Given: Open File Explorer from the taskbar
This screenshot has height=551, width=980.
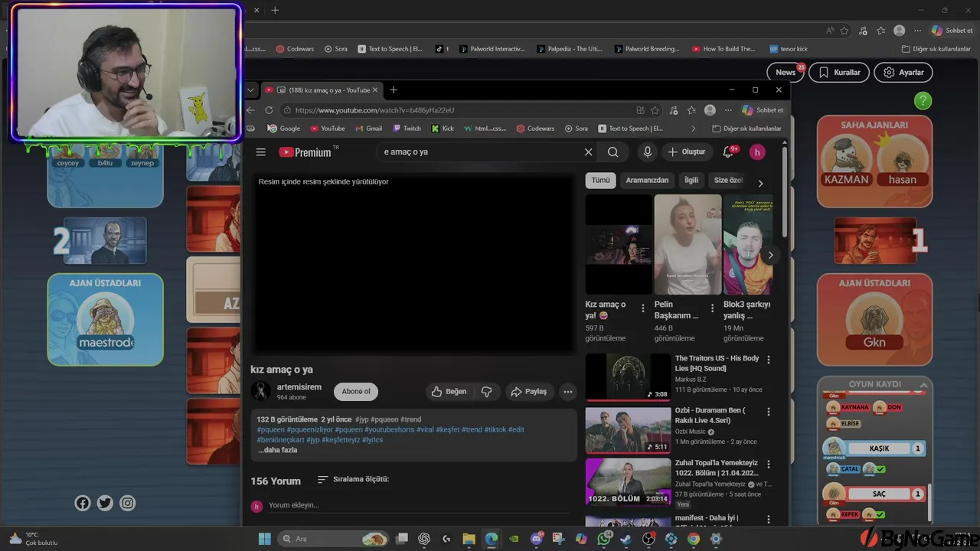Looking at the screenshot, I should pyautogui.click(x=469, y=539).
